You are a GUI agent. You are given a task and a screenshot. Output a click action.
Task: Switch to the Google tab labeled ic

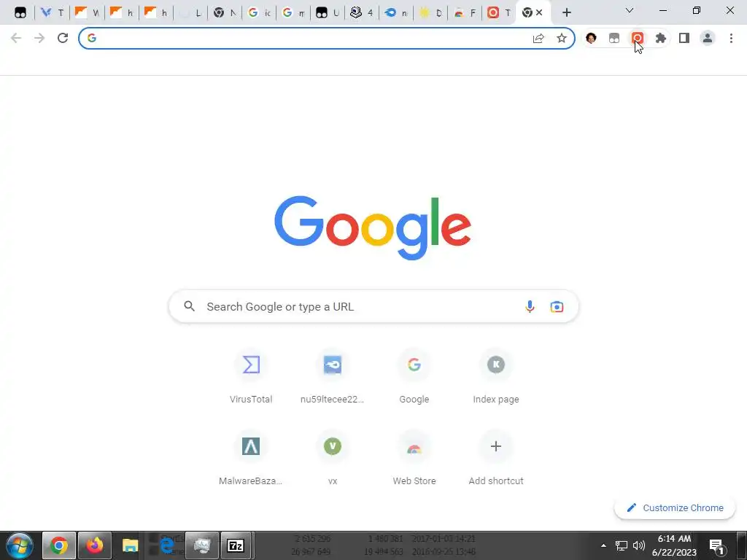click(x=259, y=13)
